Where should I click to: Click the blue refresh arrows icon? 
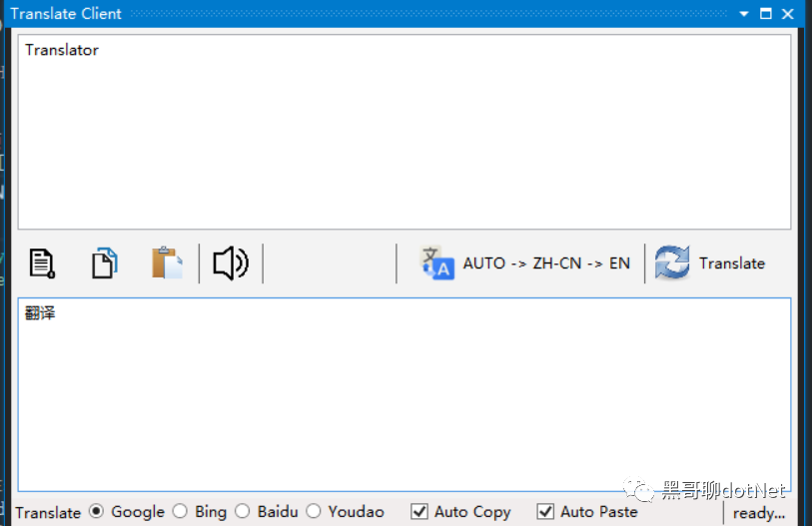(671, 263)
